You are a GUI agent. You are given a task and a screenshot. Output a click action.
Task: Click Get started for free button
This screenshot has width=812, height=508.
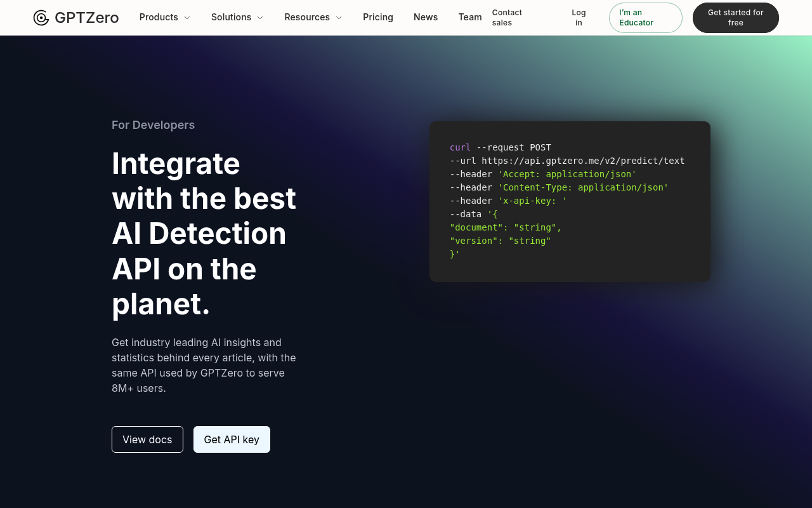pyautogui.click(x=736, y=18)
